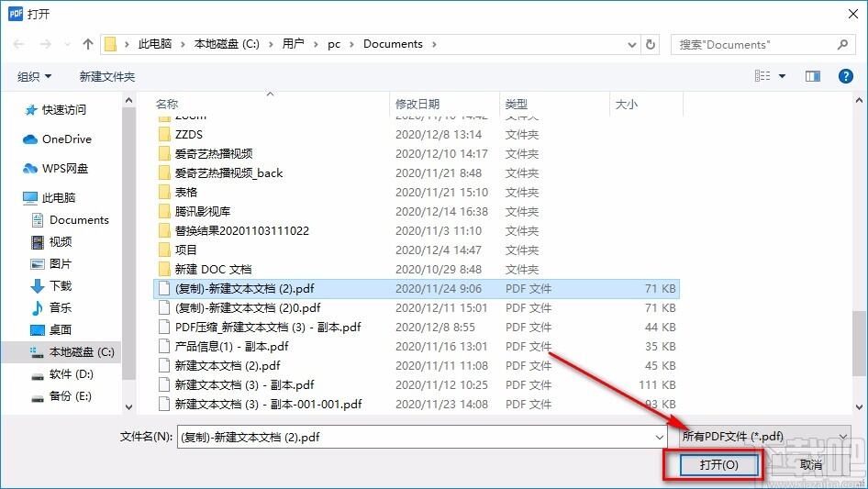Select 快速访问 in sidebar
This screenshot has width=868, height=489.
55,110
